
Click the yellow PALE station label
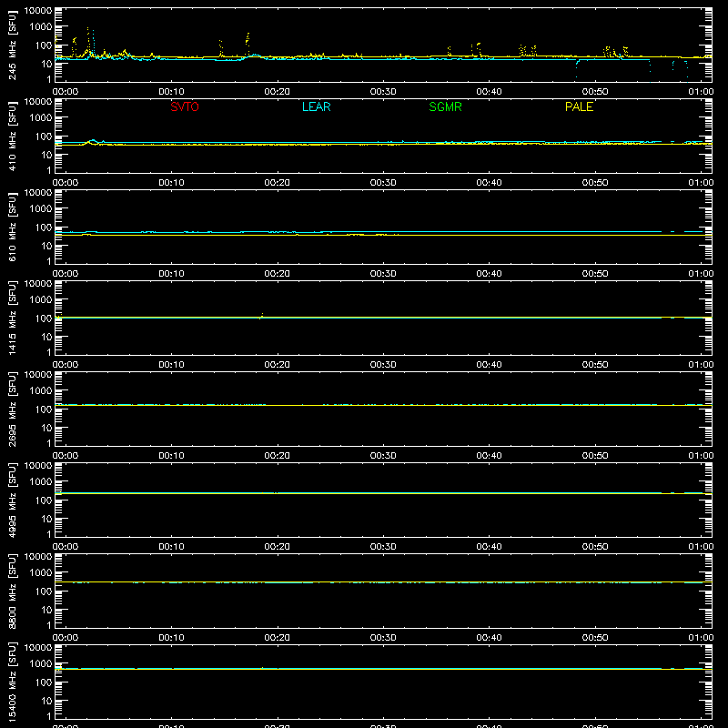point(579,106)
